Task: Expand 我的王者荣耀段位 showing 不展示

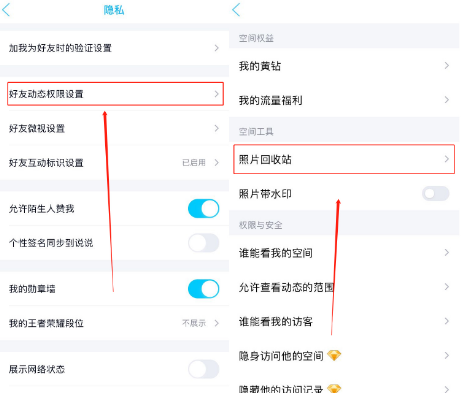Action: coord(114,323)
